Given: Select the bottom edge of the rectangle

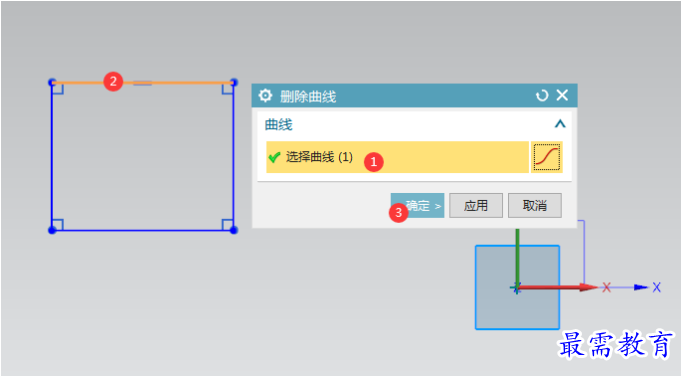Looking at the screenshot, I should (142, 230).
